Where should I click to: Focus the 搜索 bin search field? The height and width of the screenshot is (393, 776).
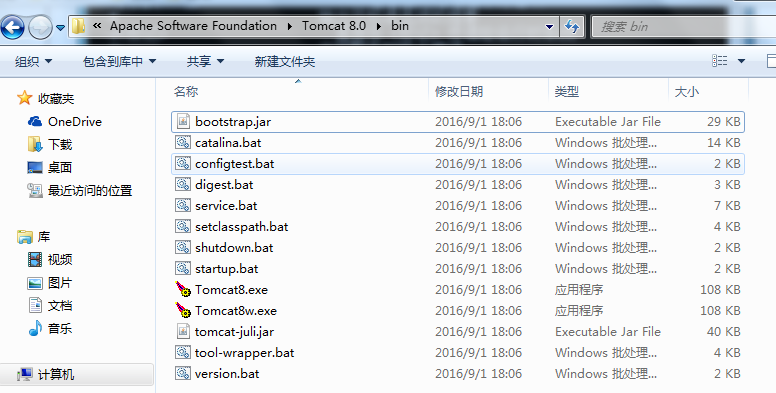click(683, 27)
